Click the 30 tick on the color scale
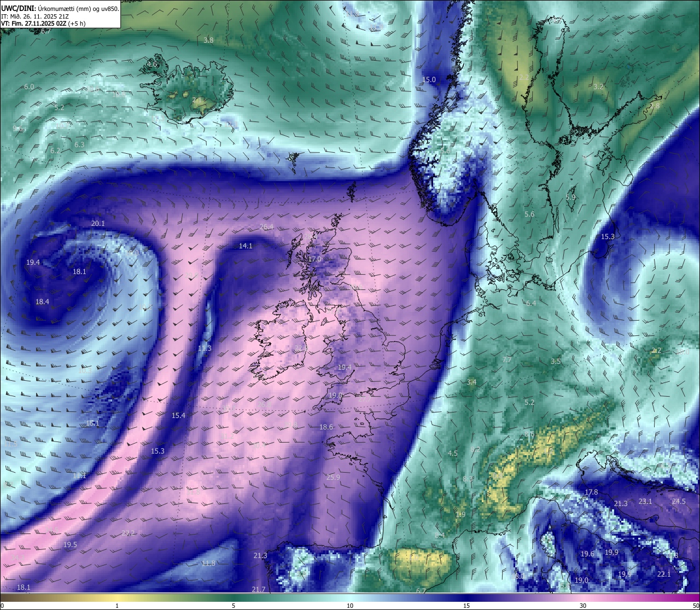This screenshot has height=610, width=700. pos(583,606)
